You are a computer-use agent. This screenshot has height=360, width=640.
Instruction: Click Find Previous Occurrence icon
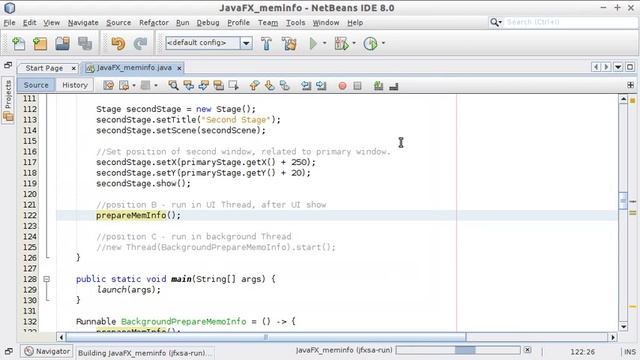(x=188, y=85)
